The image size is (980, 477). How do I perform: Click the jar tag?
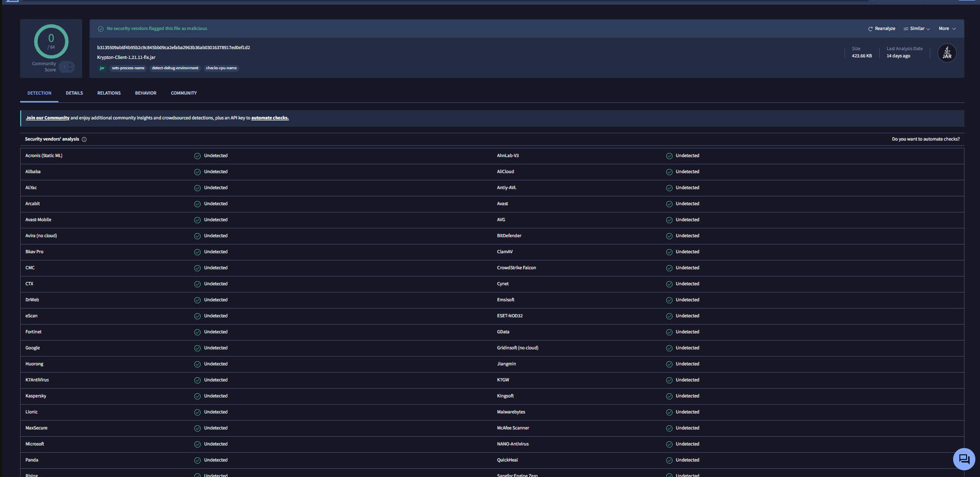(102, 68)
